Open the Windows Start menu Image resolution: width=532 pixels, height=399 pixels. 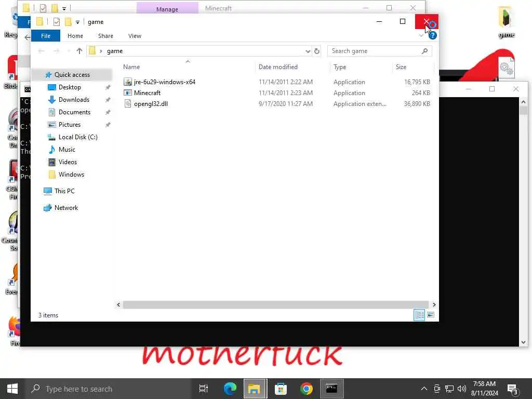pyautogui.click(x=12, y=389)
